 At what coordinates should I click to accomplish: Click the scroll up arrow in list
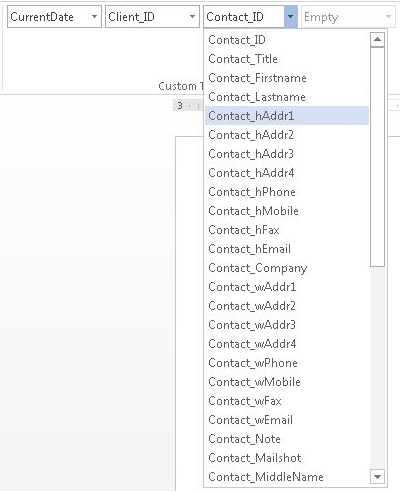point(377,40)
